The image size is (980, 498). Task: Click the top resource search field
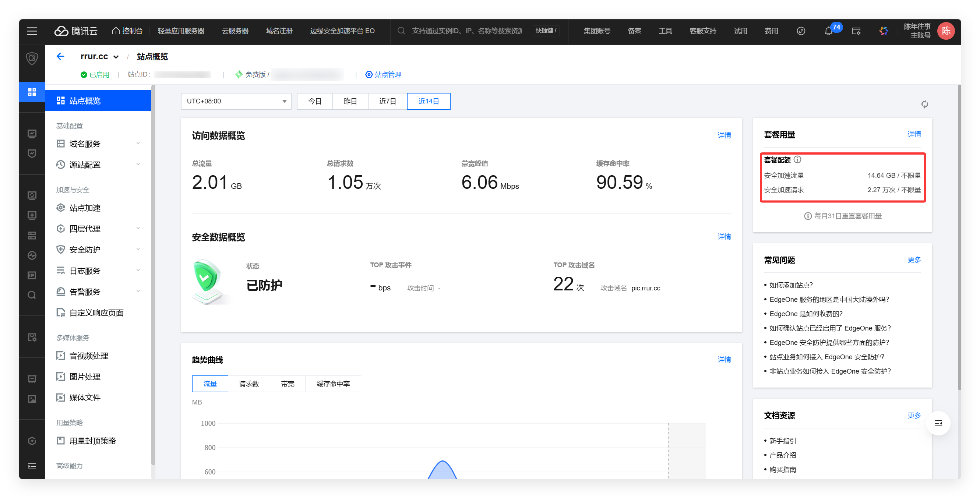tap(466, 31)
